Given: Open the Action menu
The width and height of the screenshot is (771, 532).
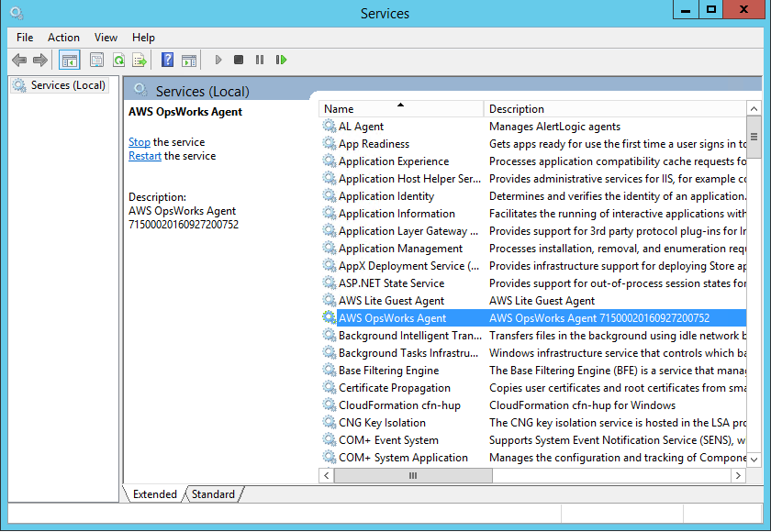Looking at the screenshot, I should click(x=63, y=38).
